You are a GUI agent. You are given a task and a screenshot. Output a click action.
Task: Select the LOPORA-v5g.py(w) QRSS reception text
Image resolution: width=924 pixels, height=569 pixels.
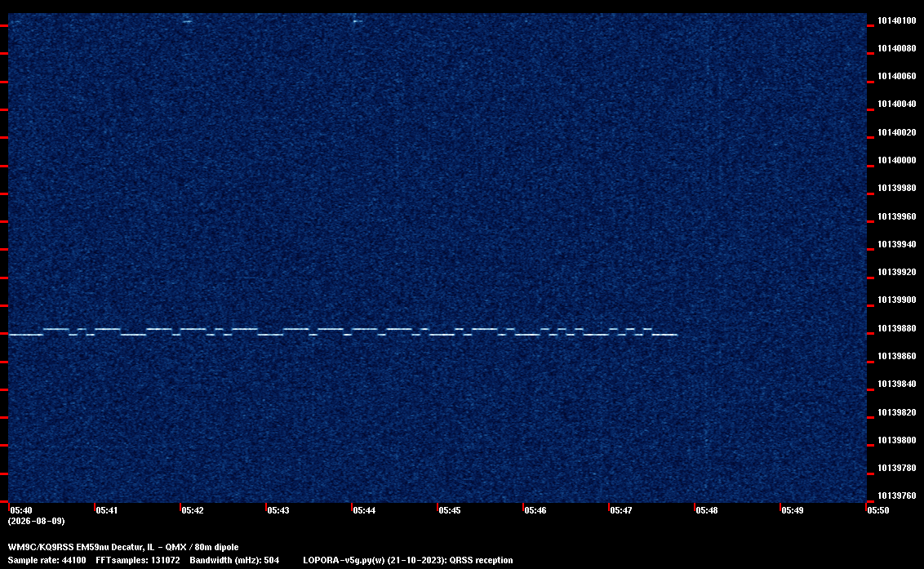(408, 560)
